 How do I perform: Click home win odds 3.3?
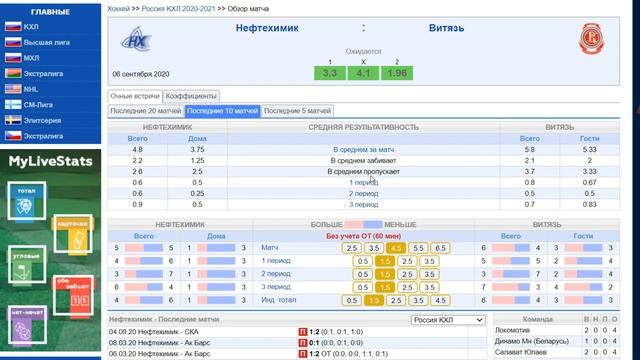tap(330, 73)
